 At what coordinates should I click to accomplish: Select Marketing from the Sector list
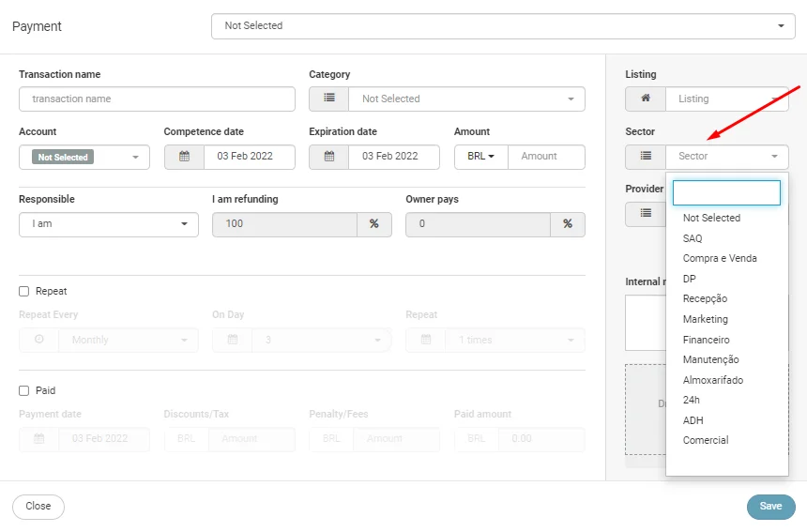(x=705, y=319)
